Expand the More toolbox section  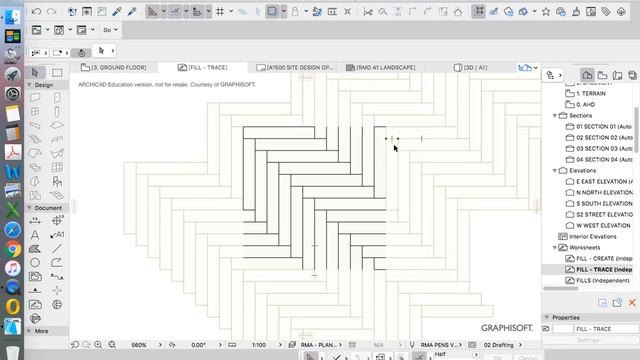pos(29,331)
